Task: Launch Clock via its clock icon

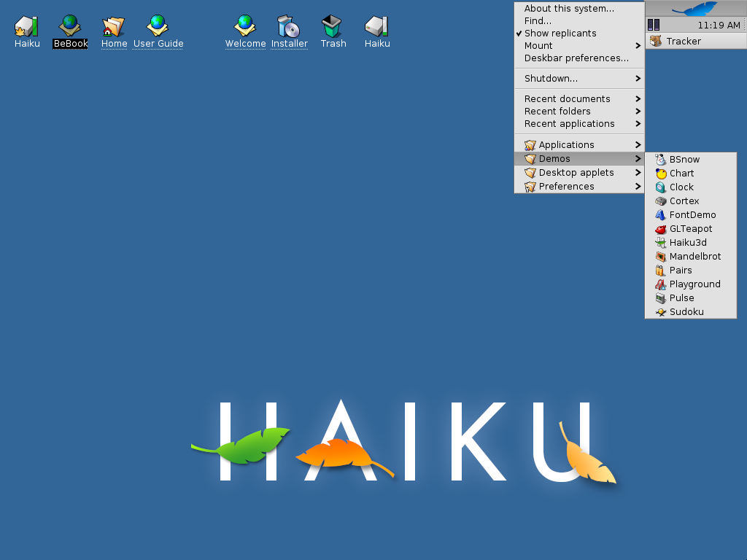Action: [660, 187]
